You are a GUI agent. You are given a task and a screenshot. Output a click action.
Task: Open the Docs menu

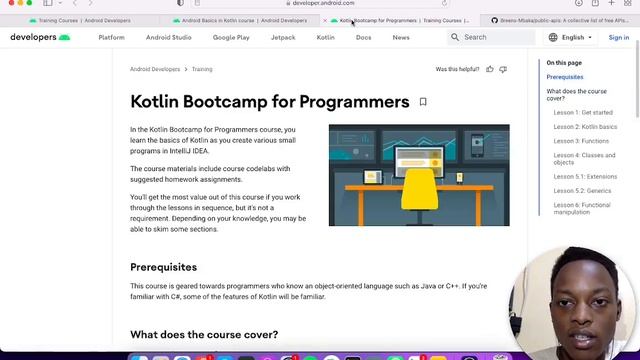(363, 37)
